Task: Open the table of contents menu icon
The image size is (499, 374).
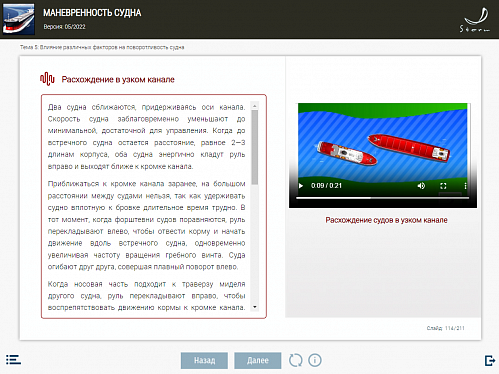Action: click(13, 360)
